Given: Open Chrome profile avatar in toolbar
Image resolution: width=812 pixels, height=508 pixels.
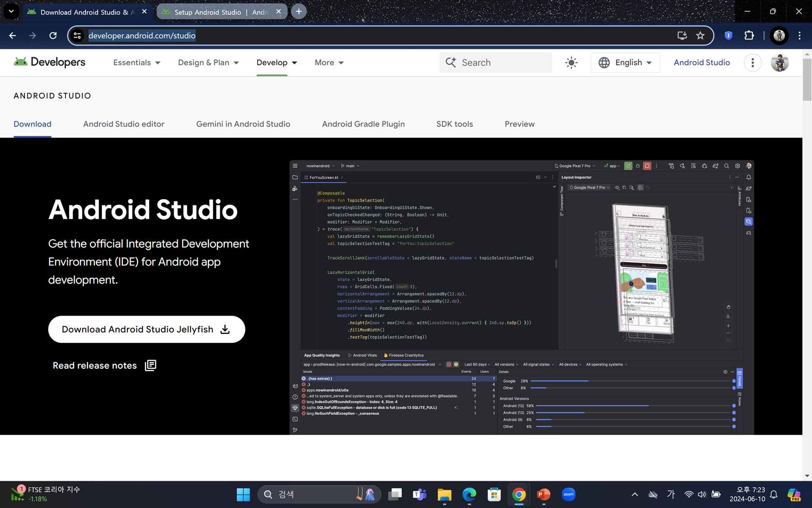Looking at the screenshot, I should (779, 36).
